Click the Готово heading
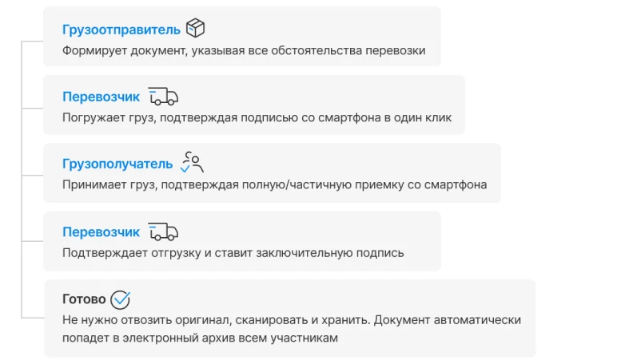Image resolution: width=621 pixels, height=364 pixels. coord(84,299)
